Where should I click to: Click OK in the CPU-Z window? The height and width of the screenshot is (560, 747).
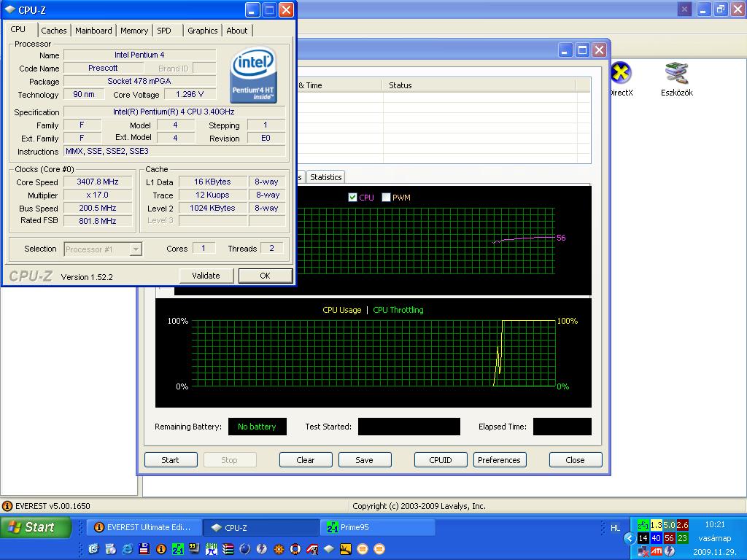click(x=266, y=276)
